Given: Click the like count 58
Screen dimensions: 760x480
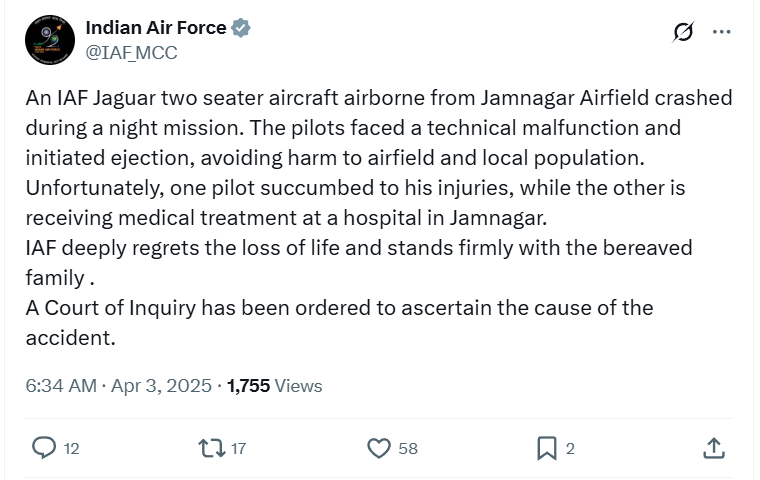Looking at the screenshot, I should (407, 449).
